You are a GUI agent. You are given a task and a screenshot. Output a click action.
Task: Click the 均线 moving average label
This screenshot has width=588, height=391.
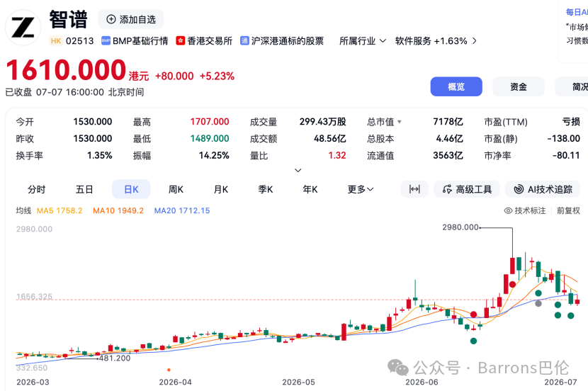[23, 210]
